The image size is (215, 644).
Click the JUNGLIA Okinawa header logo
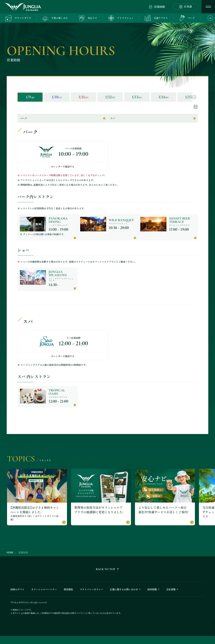pos(23,7)
